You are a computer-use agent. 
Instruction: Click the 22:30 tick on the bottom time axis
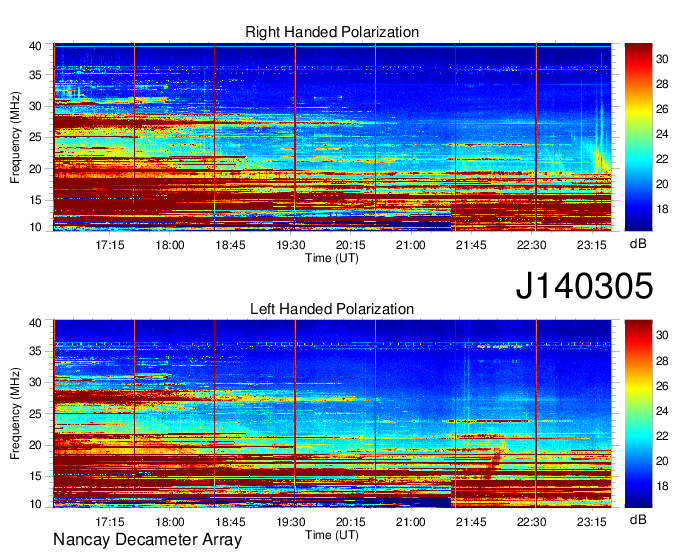(x=531, y=522)
